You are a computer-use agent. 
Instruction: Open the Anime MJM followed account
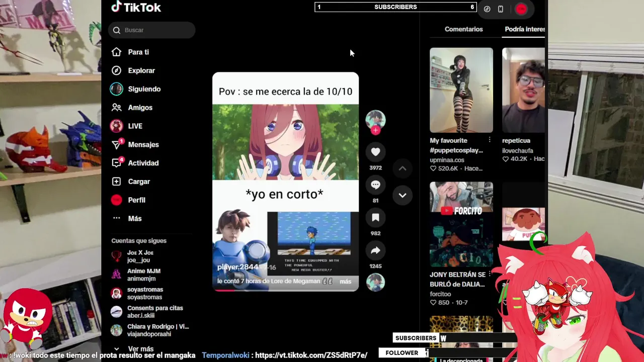point(150,275)
